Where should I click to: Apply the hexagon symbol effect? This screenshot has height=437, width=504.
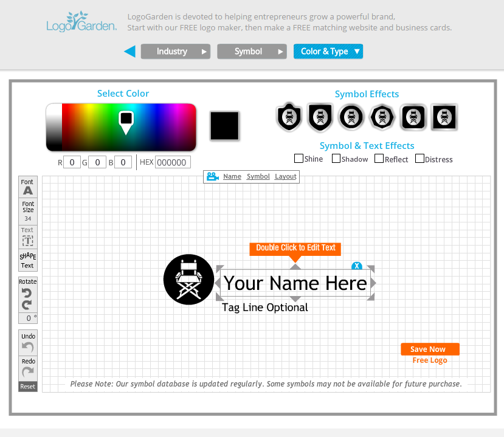coord(382,117)
